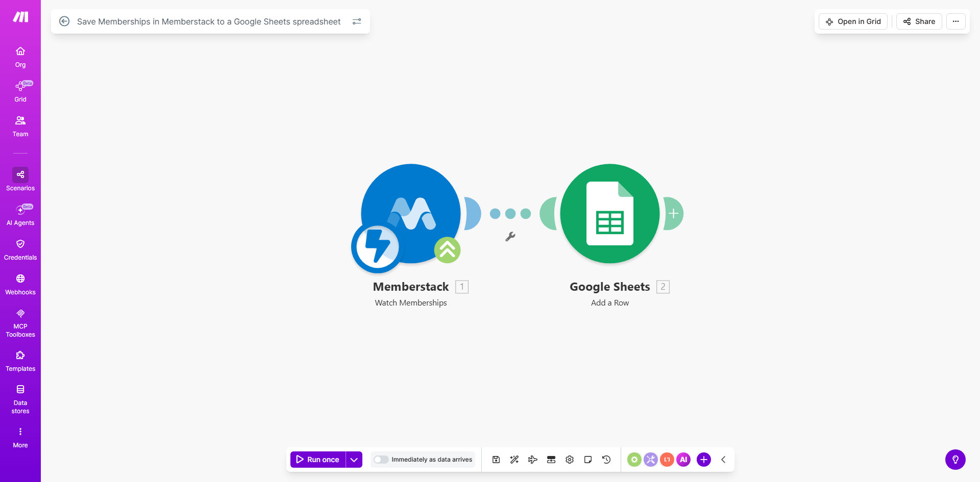Click the Google Sheets module name
The width and height of the screenshot is (980, 482).
coord(610,287)
